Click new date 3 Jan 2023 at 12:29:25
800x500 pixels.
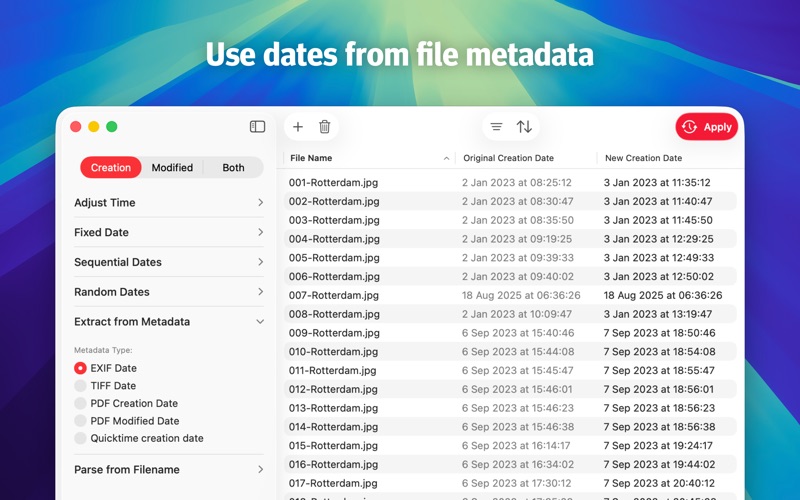pyautogui.click(x=659, y=239)
